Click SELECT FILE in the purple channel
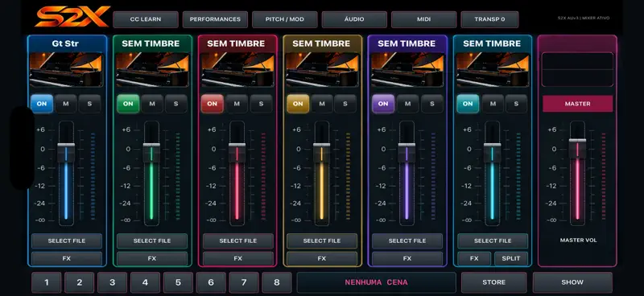 [x=407, y=241]
